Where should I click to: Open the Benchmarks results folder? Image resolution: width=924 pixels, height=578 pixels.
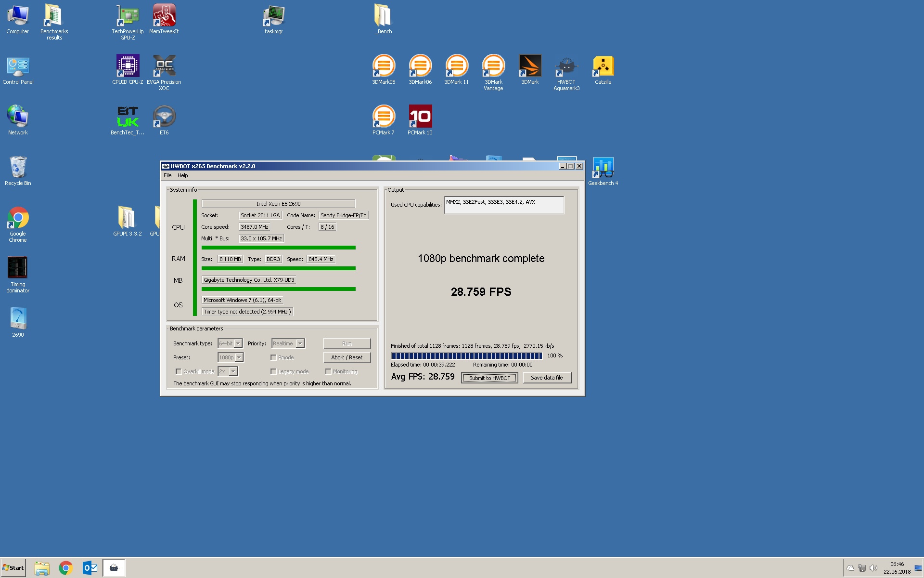54,22
